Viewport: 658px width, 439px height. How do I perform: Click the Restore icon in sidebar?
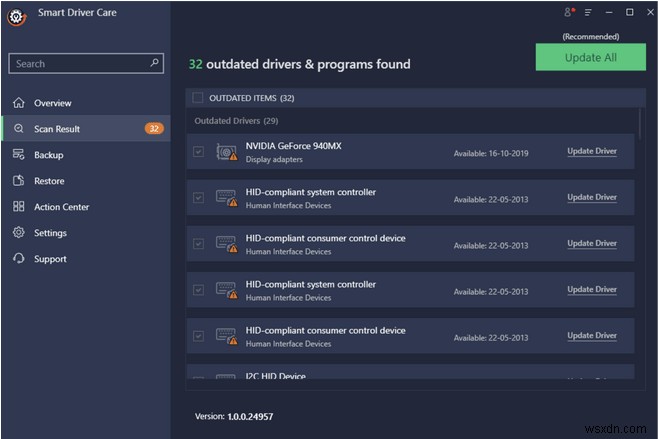pos(19,181)
